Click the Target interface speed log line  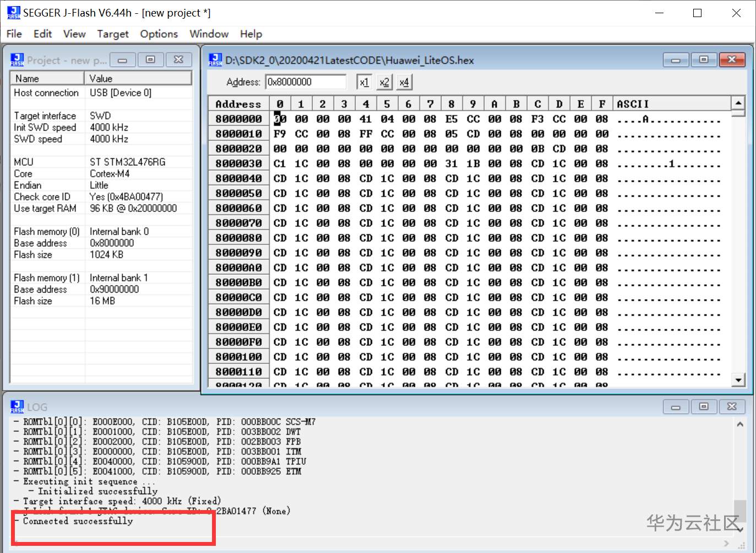118,501
